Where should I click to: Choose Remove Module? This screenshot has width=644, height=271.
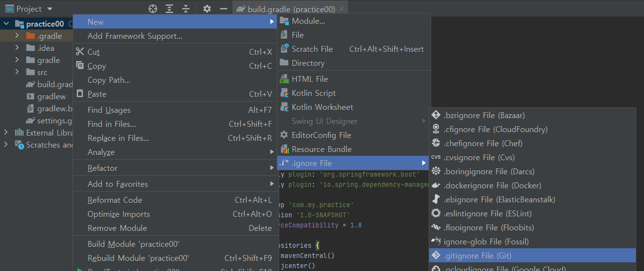175,228
